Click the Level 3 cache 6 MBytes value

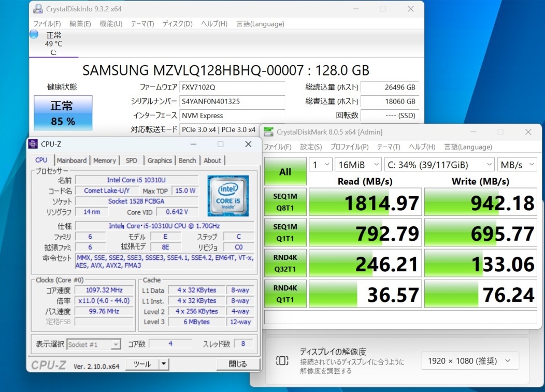coord(197,322)
